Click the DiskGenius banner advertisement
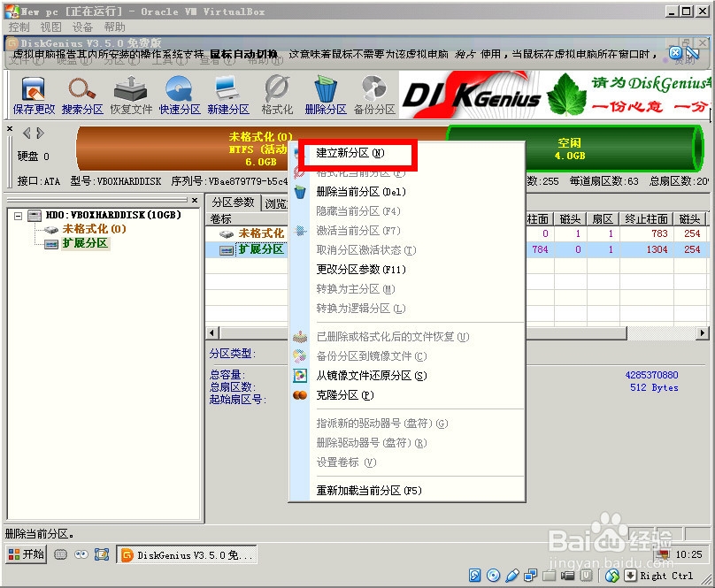 click(555, 95)
